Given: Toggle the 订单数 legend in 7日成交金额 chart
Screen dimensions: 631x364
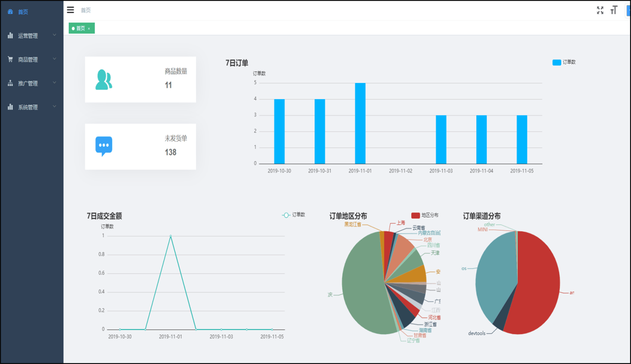Looking at the screenshot, I should point(293,215).
